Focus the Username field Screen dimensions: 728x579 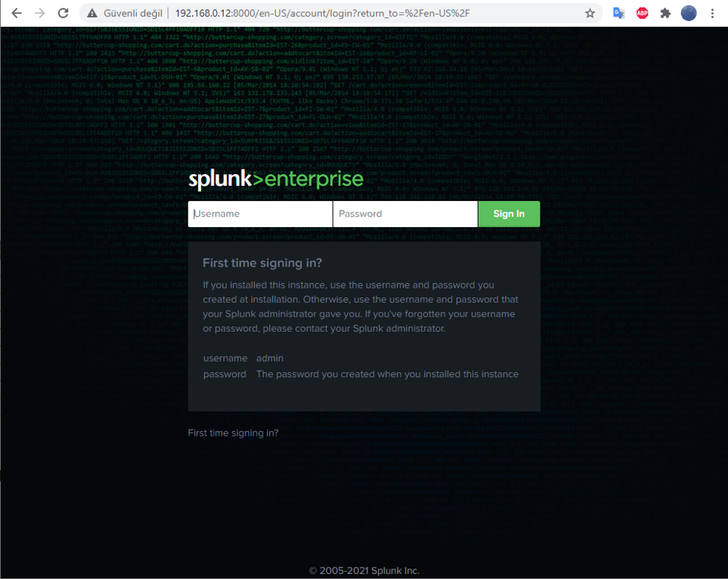pyautogui.click(x=260, y=214)
